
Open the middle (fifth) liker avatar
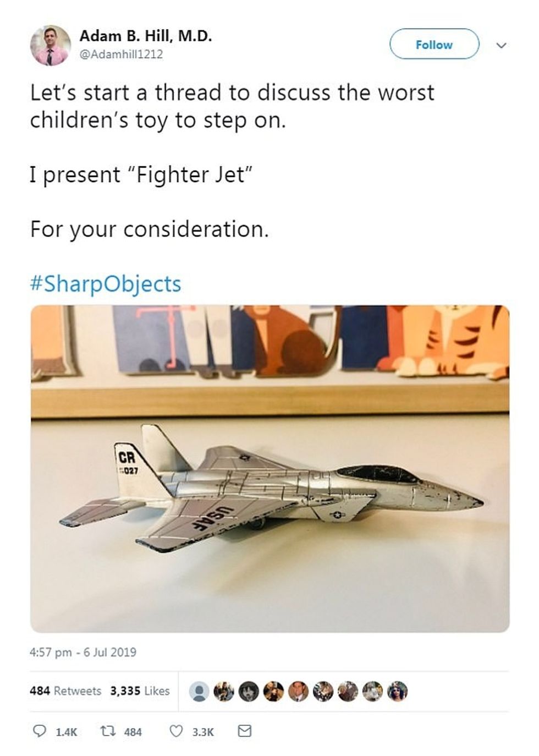coord(298,692)
